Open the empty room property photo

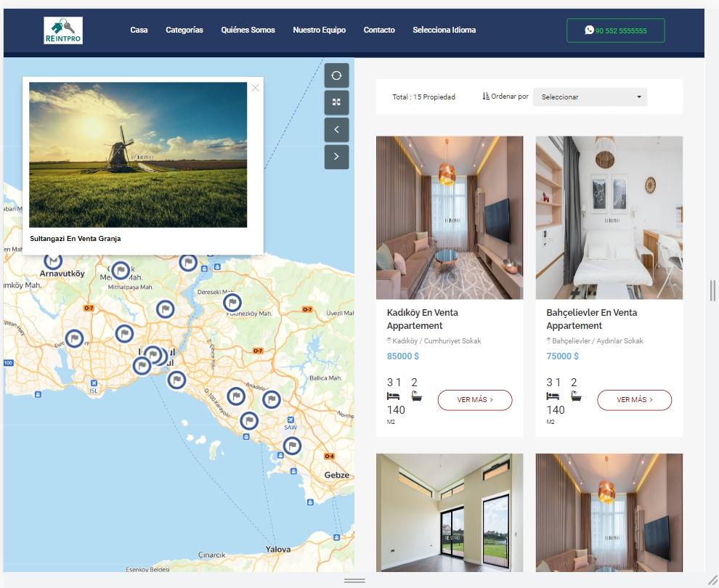coord(450,513)
